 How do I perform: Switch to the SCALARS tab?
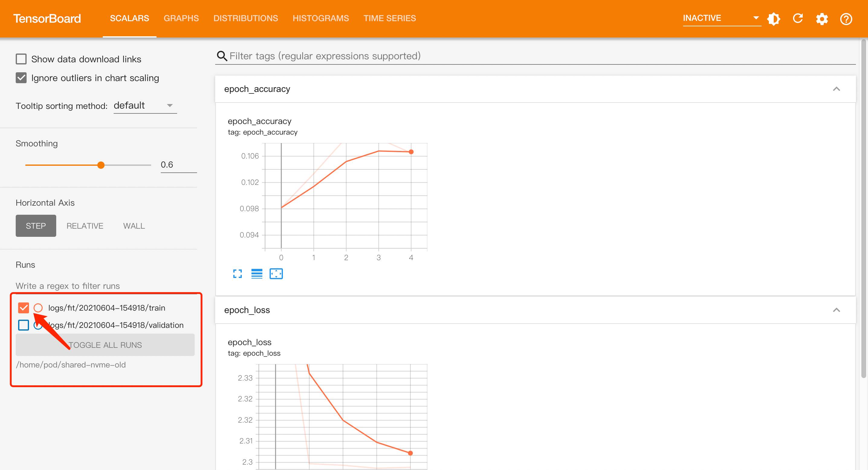[x=129, y=18]
